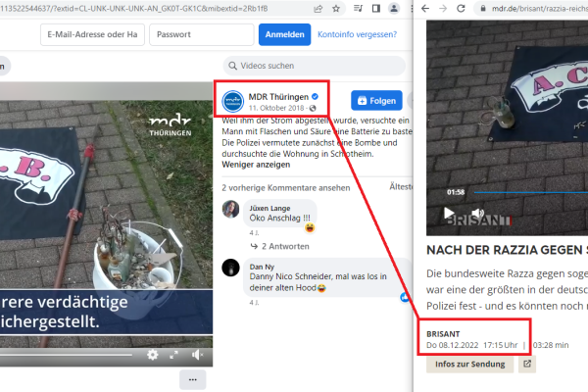Click the mdr.de address bar URL
The image size is (588, 392).
[x=540, y=8]
